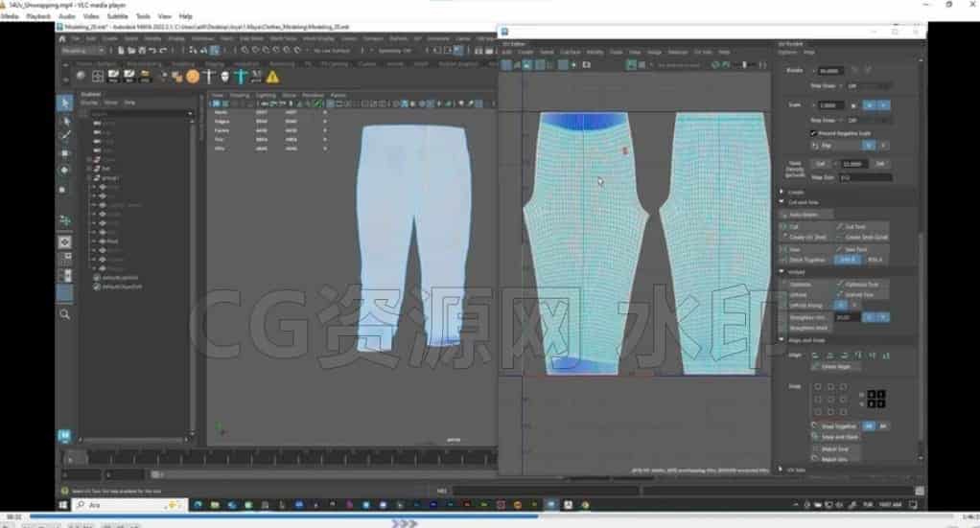This screenshot has height=528, width=980.
Task: Click the white head mask shelf icon
Action: [225, 77]
